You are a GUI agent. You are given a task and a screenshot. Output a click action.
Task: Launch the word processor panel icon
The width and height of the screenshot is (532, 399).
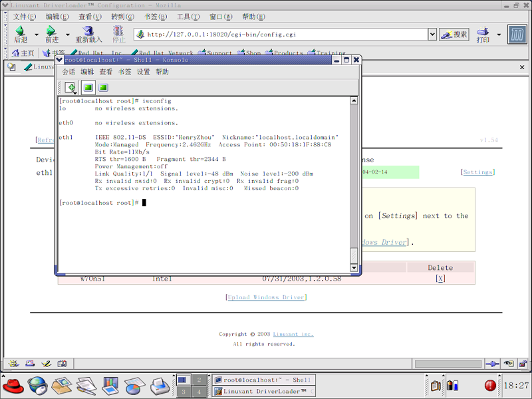pyautogui.click(x=86, y=386)
